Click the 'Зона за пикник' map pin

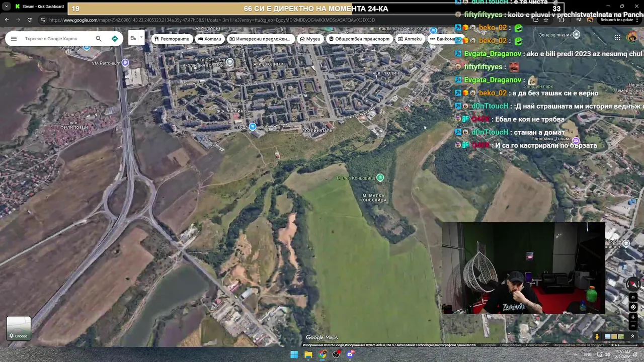click(577, 34)
